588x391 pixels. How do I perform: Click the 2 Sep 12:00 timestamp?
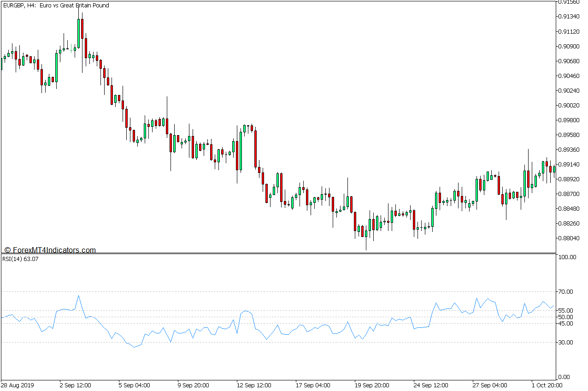point(75,385)
